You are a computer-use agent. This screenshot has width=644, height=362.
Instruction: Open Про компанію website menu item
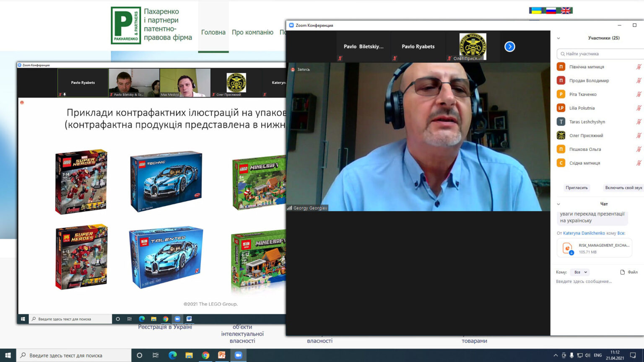[x=252, y=32]
